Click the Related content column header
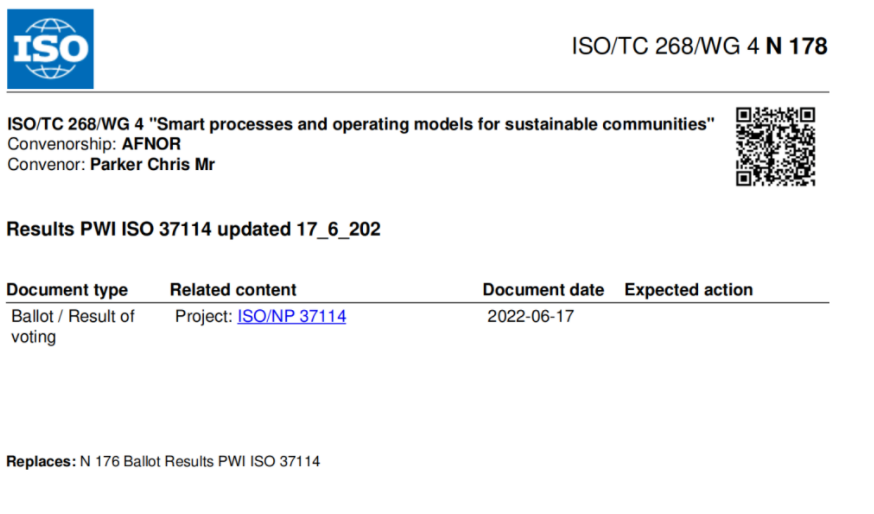This screenshot has width=874, height=514. pyautogui.click(x=233, y=290)
